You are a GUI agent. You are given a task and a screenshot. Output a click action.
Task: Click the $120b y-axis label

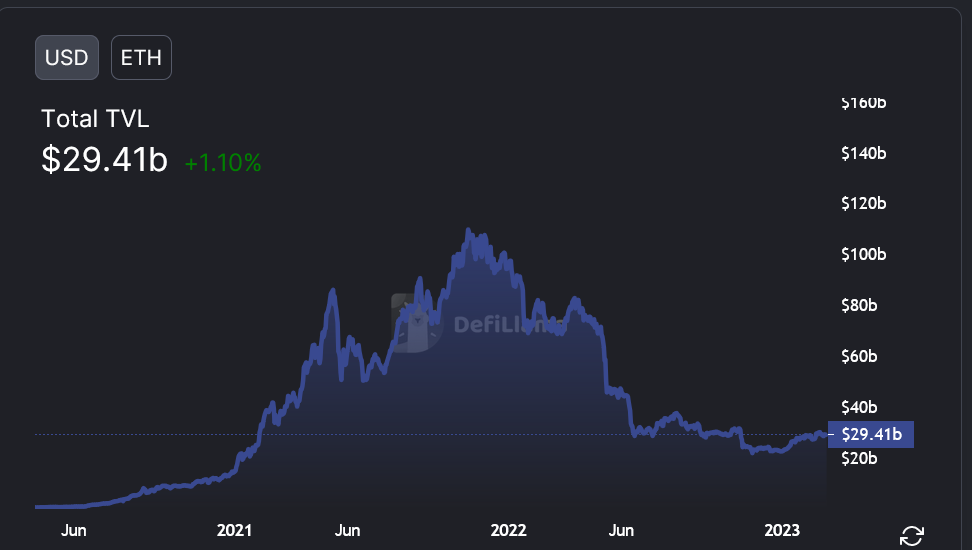[x=864, y=203]
